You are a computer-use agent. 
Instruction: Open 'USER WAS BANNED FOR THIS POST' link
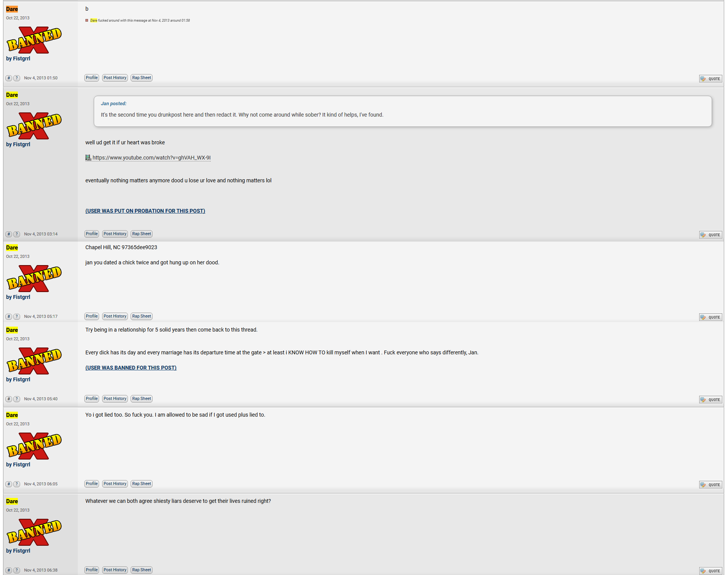tap(131, 368)
